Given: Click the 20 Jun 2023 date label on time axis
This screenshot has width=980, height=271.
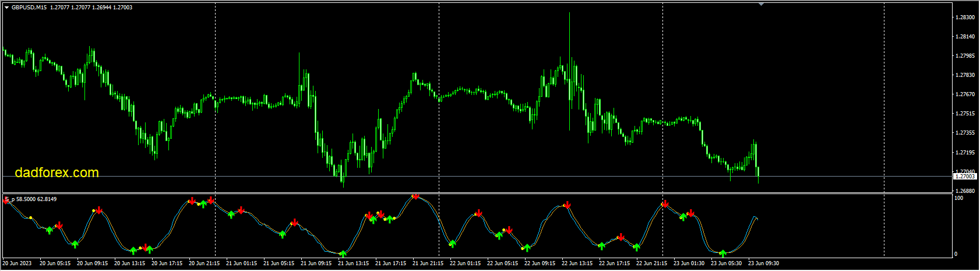Looking at the screenshot, I should click(18, 263).
